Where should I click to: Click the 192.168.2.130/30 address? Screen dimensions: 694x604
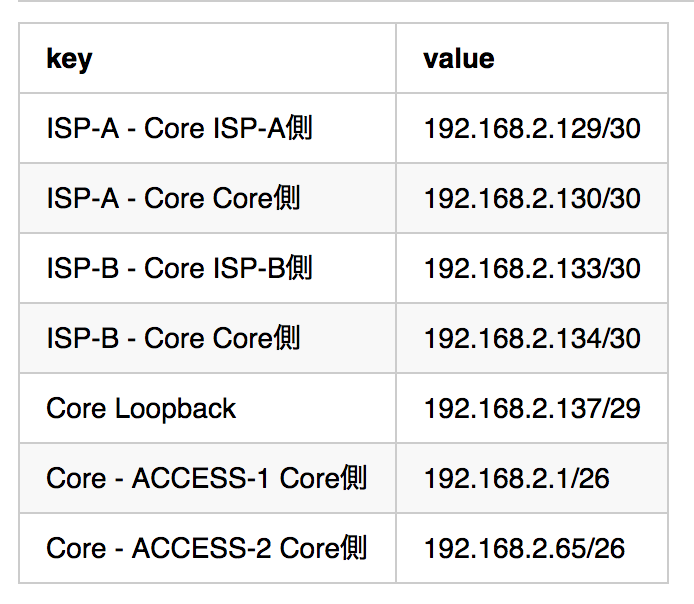[x=532, y=198]
